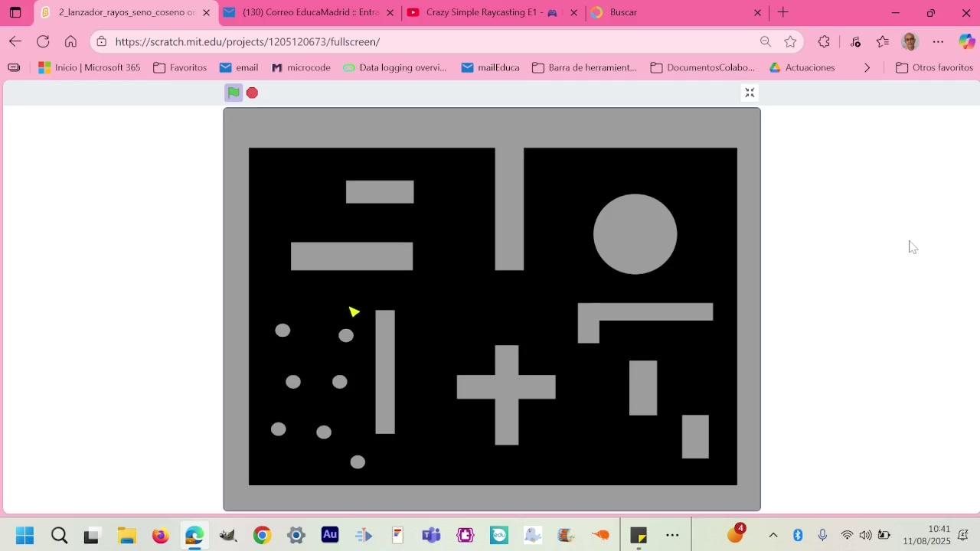Launch GIMP from the taskbar
Screen dimensions: 980x551
tap(227, 535)
